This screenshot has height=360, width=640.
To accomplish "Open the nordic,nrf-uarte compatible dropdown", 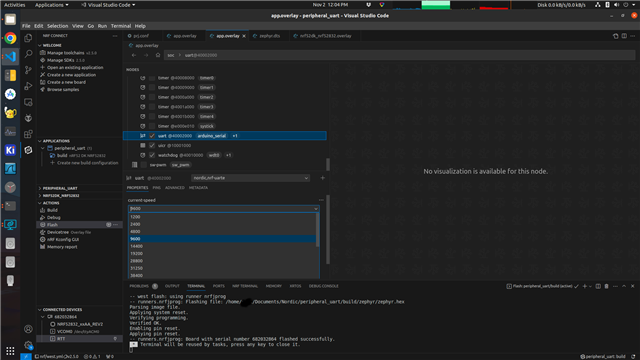I will (x=250, y=178).
